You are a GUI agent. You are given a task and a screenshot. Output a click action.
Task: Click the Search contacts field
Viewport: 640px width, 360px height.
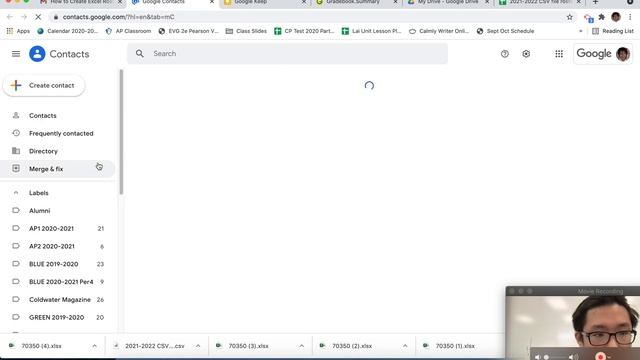click(287, 53)
